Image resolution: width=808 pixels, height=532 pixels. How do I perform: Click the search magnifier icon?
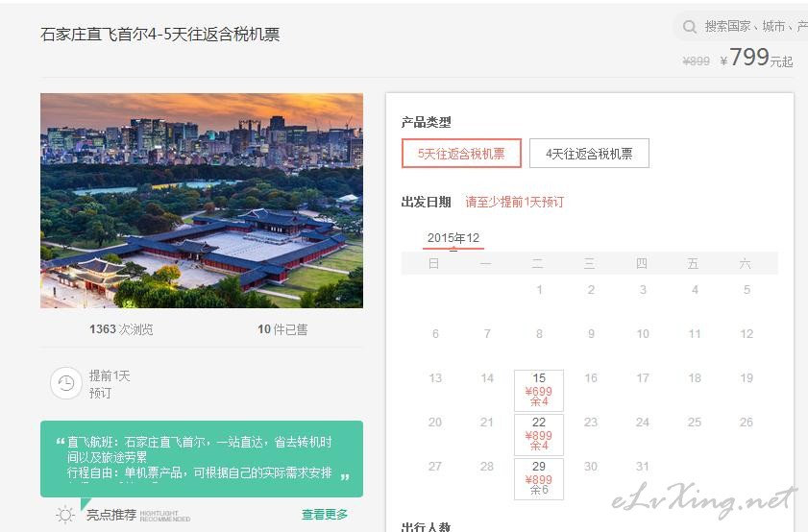pyautogui.click(x=690, y=26)
